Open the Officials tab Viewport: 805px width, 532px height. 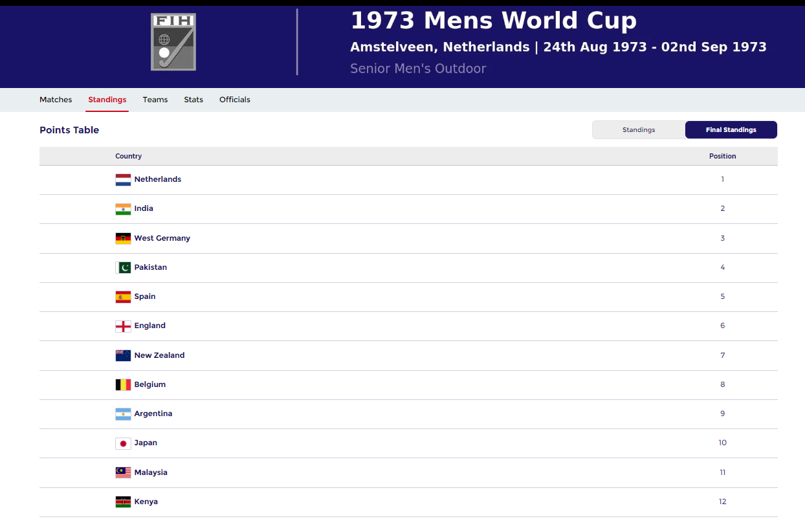coord(234,100)
